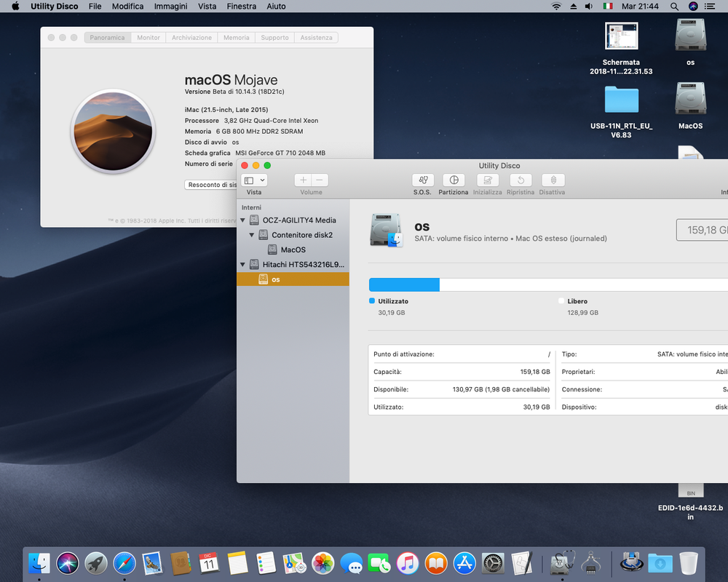Open Finder from the Dock
Viewport: 728px width, 582px height.
pos(39,563)
